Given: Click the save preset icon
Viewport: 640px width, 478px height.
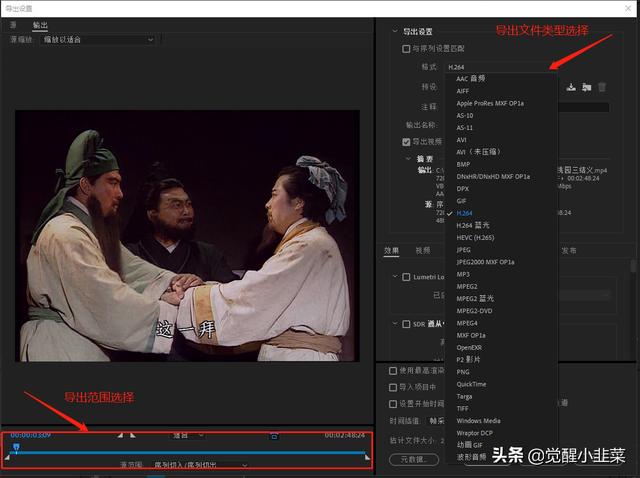Looking at the screenshot, I should point(571,87).
